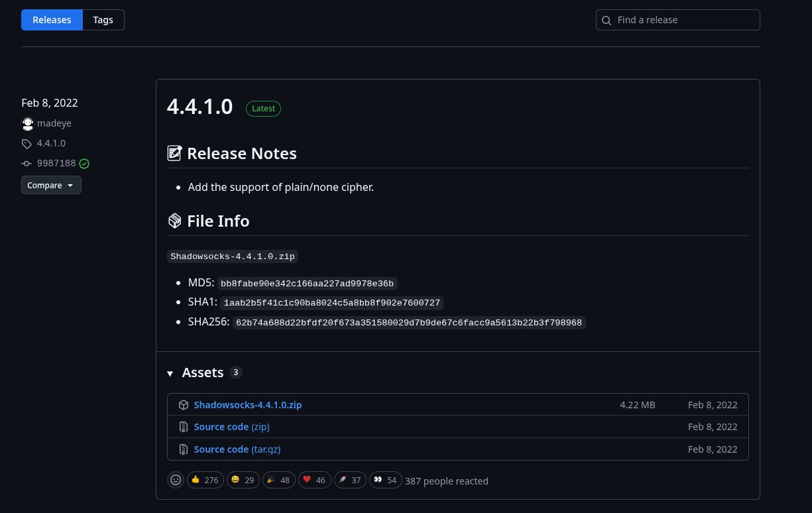Focus the Find a release search field

tap(677, 20)
